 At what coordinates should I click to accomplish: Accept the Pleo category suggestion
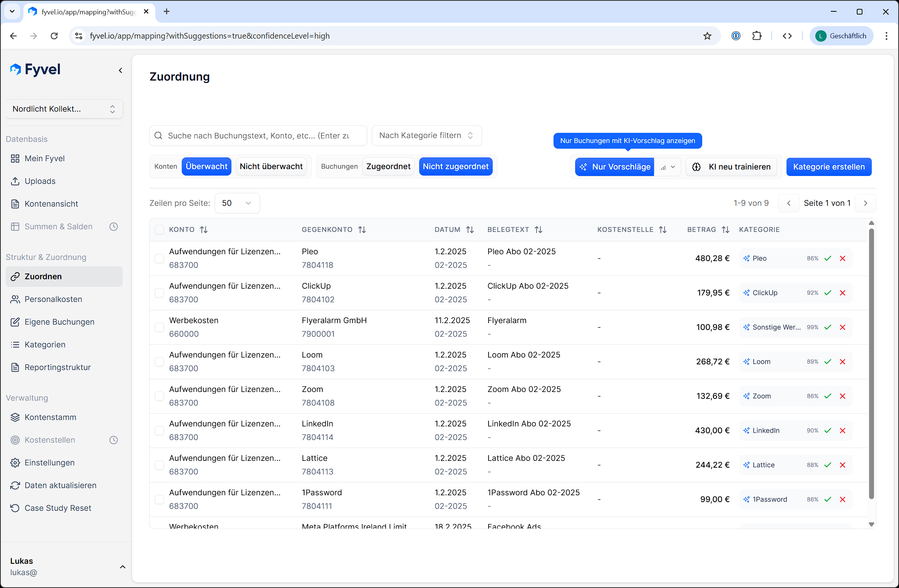coord(828,258)
